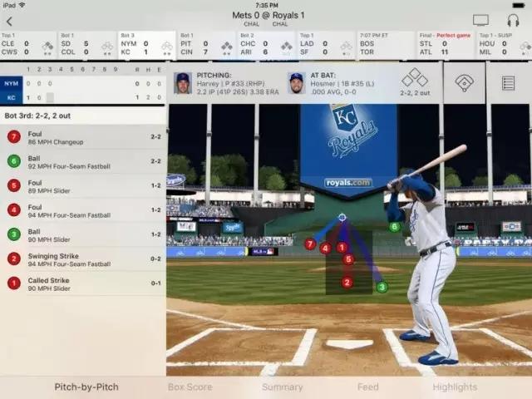Switch to the Box Score tab
Screen dimensions: 532x399
click(190, 387)
